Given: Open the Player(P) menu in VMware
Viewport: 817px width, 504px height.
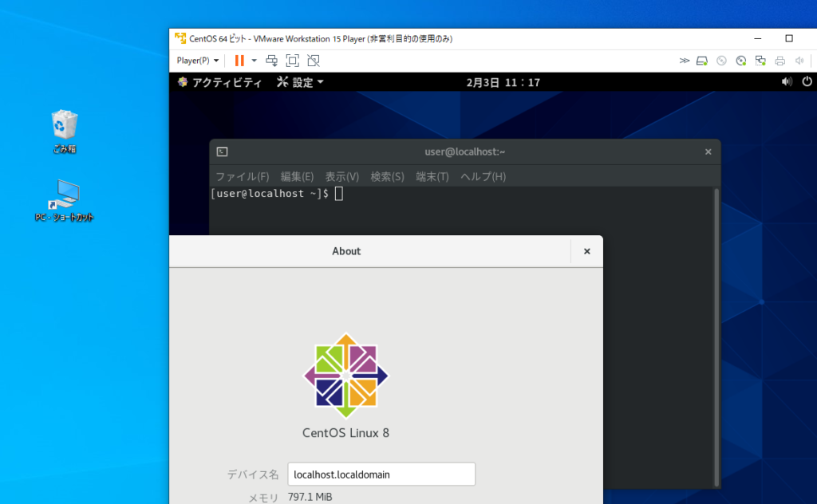Looking at the screenshot, I should tap(198, 61).
